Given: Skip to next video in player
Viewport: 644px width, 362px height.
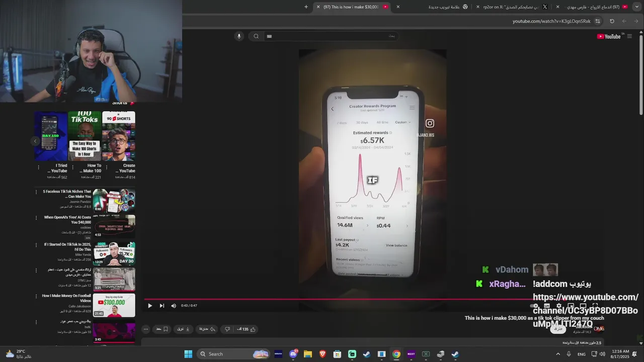Looking at the screenshot, I should 162,306.
